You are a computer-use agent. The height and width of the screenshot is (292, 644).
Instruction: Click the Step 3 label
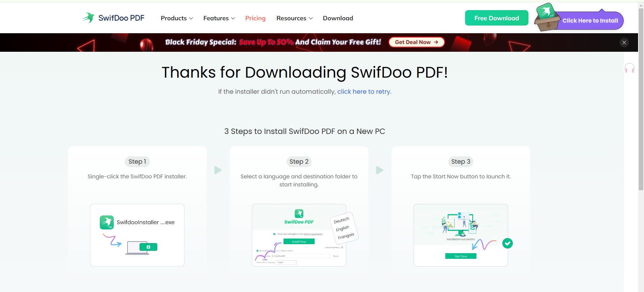click(x=461, y=162)
